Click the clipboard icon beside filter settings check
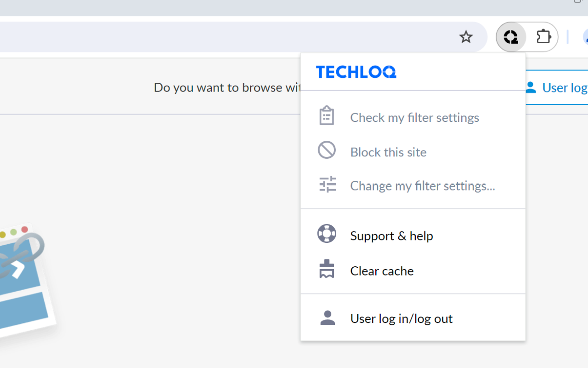 [x=327, y=115]
